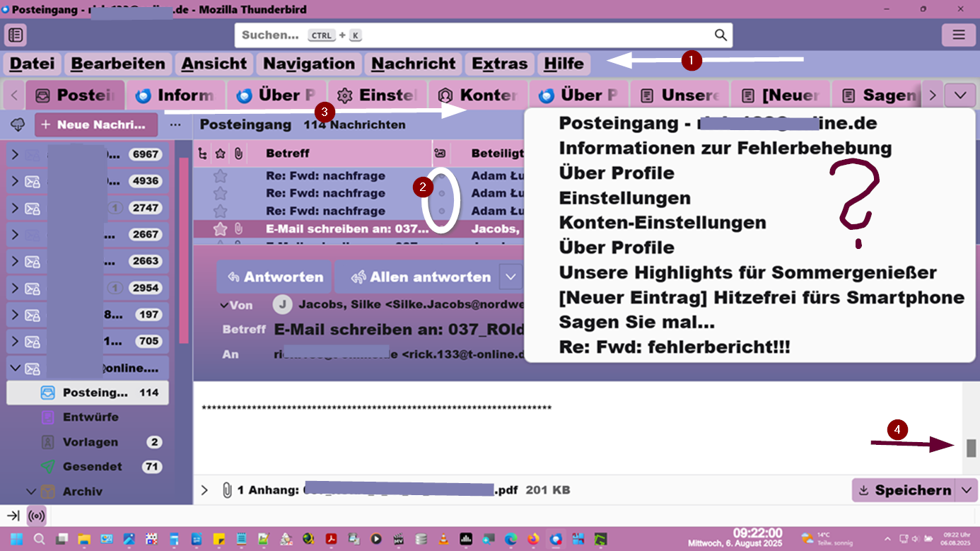This screenshot has height=551, width=980.
Task: Open the Ansicht menu
Action: (214, 64)
